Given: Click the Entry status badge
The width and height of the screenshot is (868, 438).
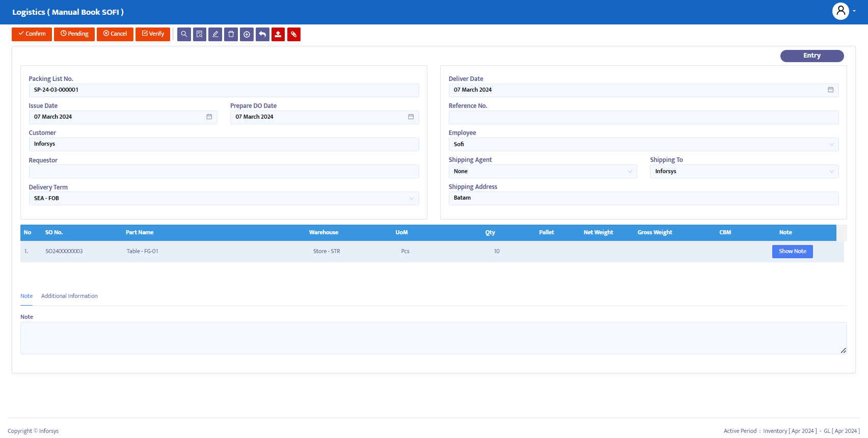Looking at the screenshot, I should 812,56.
